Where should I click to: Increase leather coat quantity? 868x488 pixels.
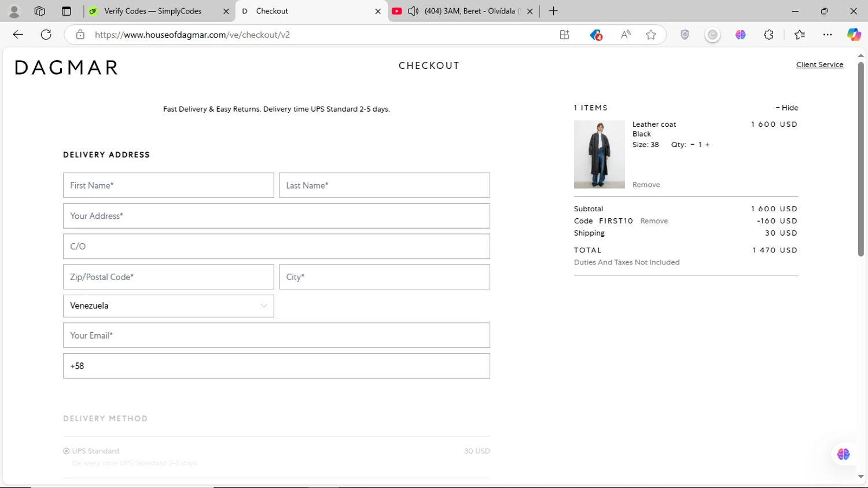(x=707, y=145)
